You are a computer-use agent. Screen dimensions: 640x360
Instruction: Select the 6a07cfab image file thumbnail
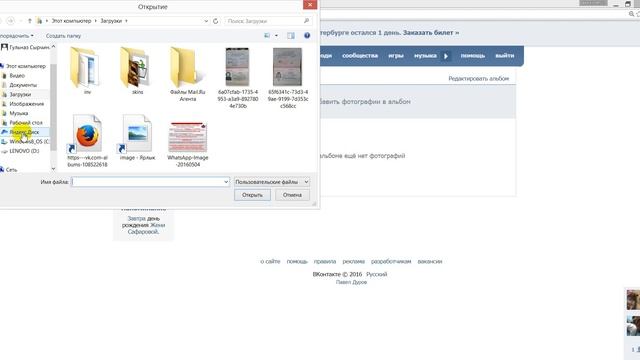point(238,78)
